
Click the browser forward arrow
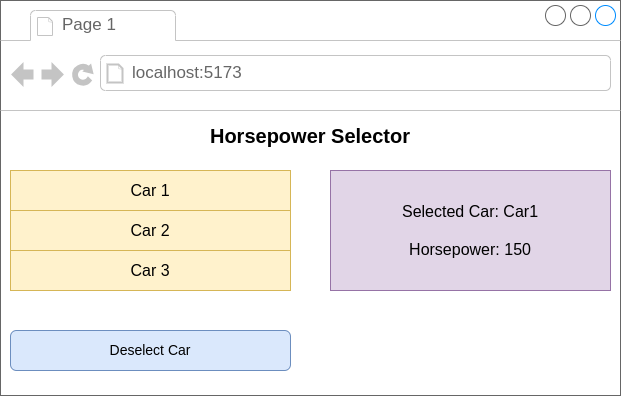(52, 74)
